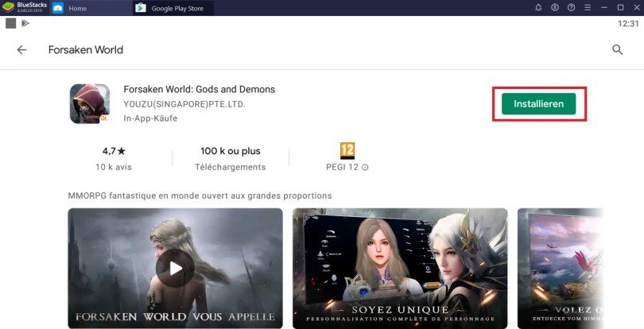Click the Forsaken World search query text
644x329 pixels.
[x=86, y=50]
